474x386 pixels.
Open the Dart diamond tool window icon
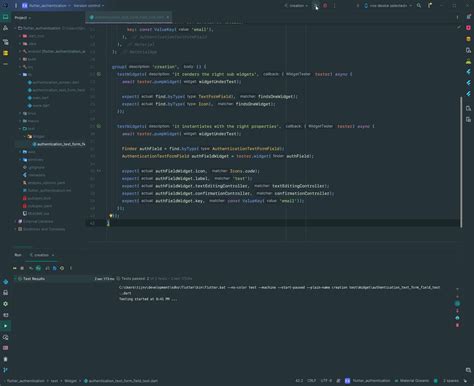point(5,282)
